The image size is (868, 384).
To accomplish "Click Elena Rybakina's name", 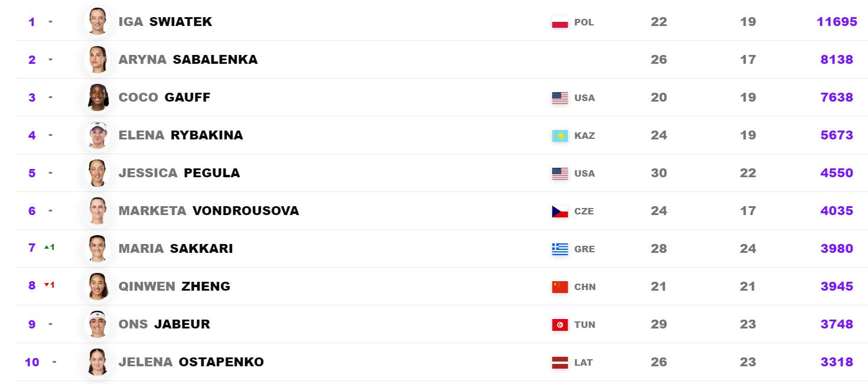I will (180, 135).
